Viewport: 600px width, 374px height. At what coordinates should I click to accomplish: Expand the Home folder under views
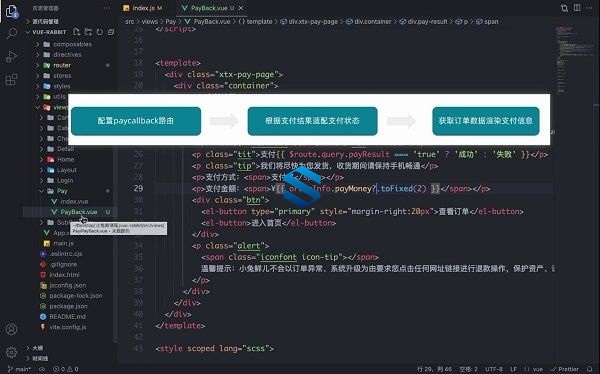(41, 159)
